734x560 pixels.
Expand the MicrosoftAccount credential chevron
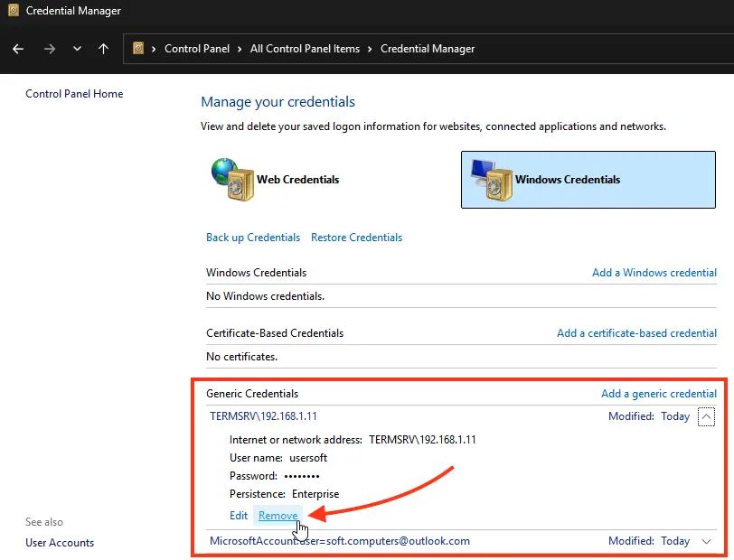coord(707,541)
